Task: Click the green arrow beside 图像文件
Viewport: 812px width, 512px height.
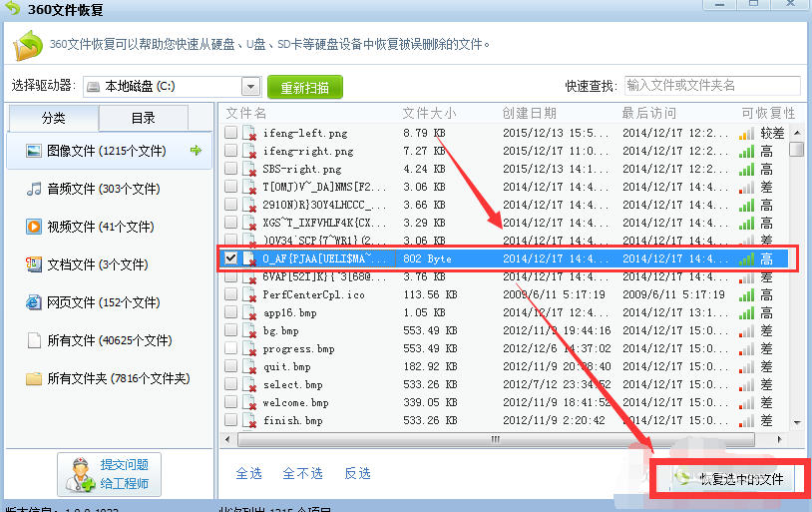Action: tap(196, 151)
